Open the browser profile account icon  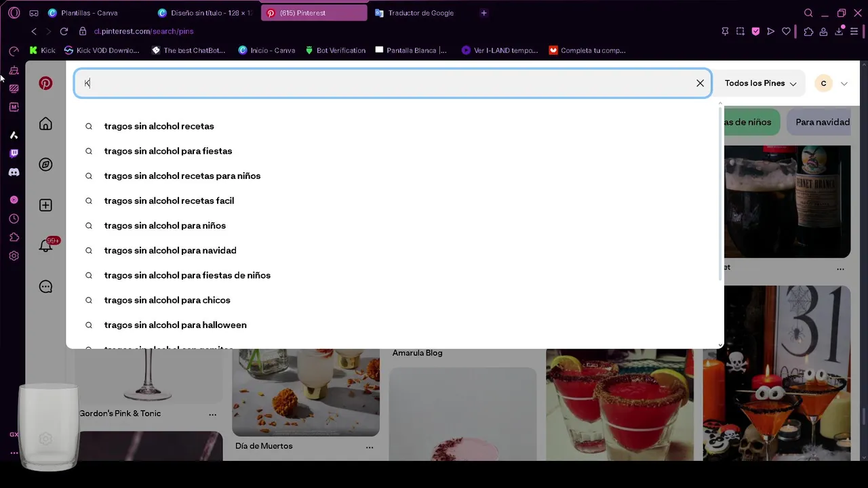click(x=823, y=31)
